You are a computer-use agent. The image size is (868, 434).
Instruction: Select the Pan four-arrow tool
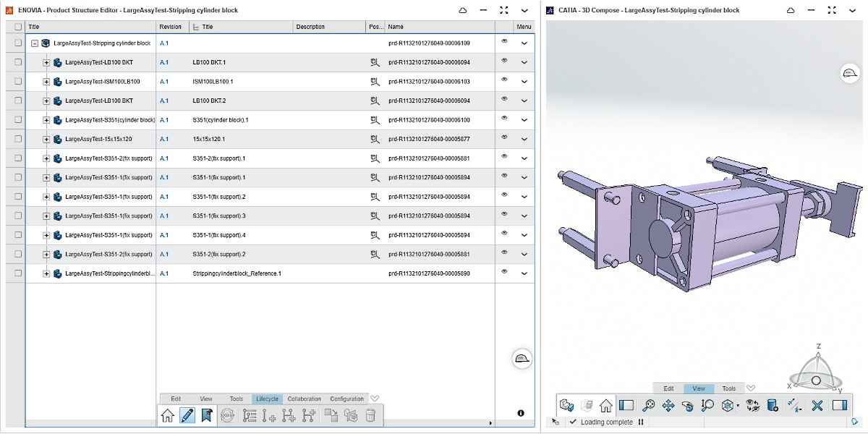click(x=668, y=406)
